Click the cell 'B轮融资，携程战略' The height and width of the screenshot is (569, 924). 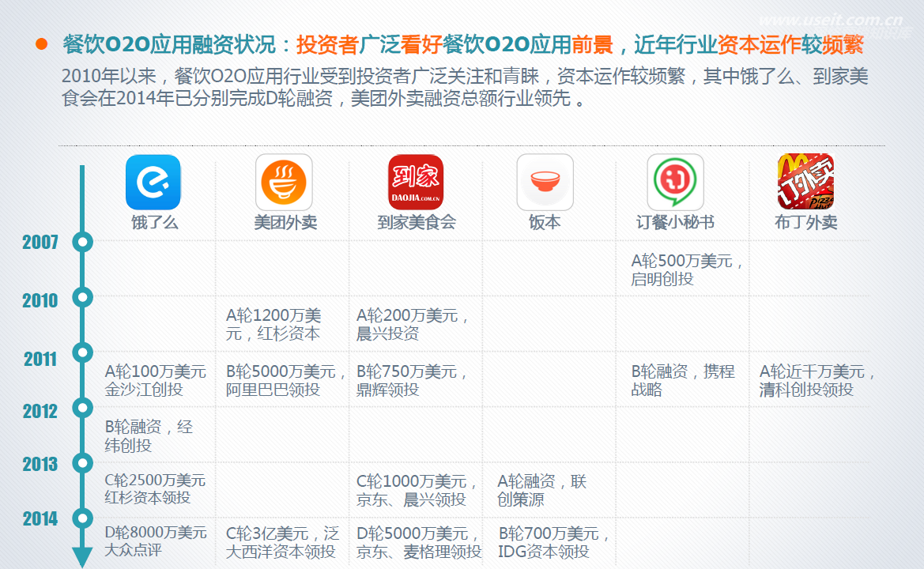[683, 380]
